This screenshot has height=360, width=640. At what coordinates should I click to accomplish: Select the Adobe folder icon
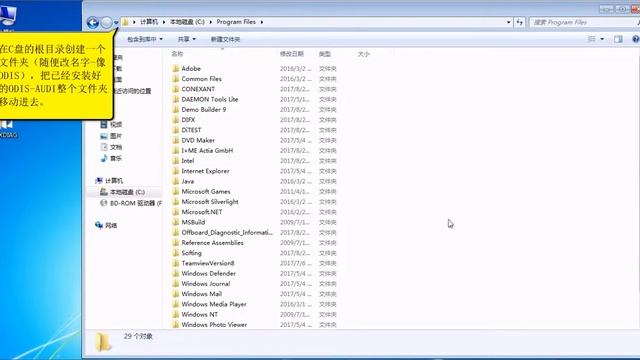[176, 69]
